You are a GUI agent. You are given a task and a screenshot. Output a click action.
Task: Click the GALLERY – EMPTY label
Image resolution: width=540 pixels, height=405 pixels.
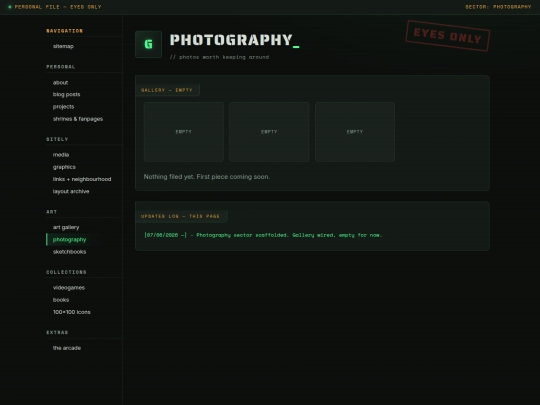(167, 90)
